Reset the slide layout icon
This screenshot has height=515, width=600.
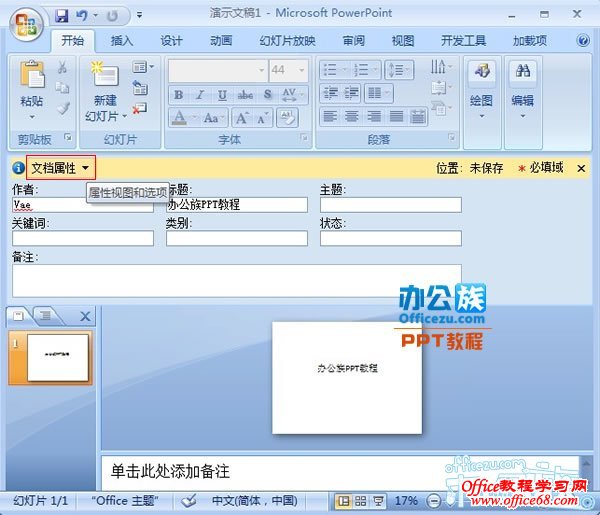coord(140,88)
